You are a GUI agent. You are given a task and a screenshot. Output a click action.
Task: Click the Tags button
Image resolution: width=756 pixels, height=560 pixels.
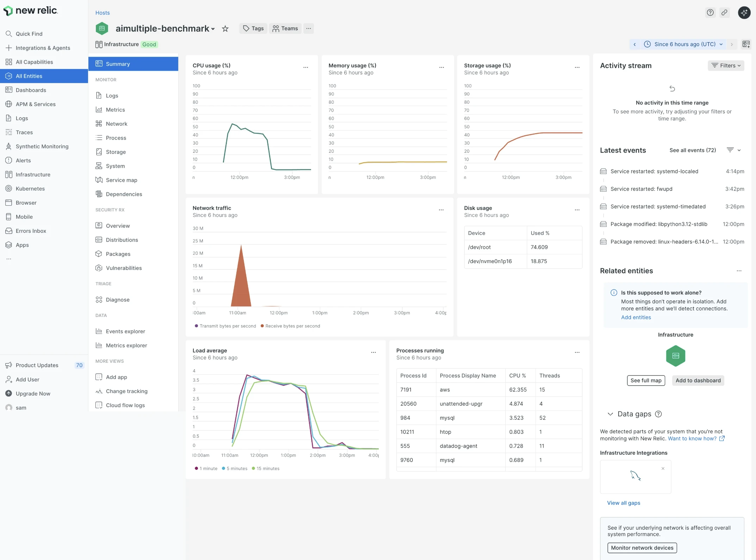click(x=253, y=29)
